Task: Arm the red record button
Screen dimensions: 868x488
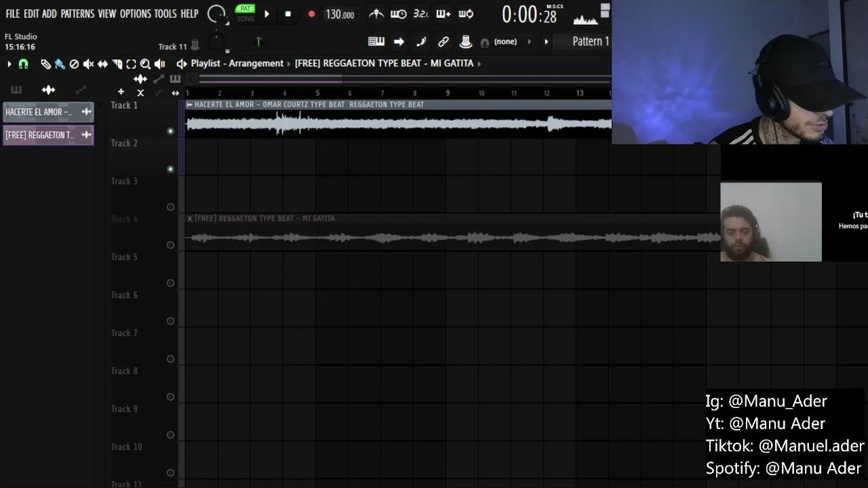Action: coord(311,14)
